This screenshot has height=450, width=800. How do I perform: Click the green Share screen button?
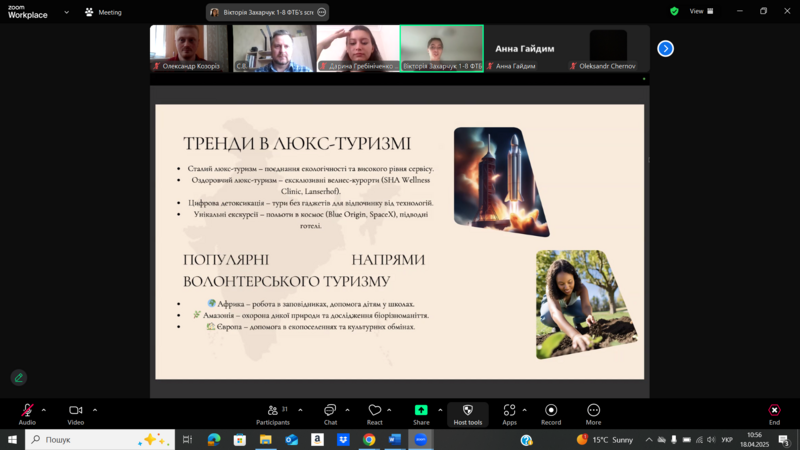point(421,414)
